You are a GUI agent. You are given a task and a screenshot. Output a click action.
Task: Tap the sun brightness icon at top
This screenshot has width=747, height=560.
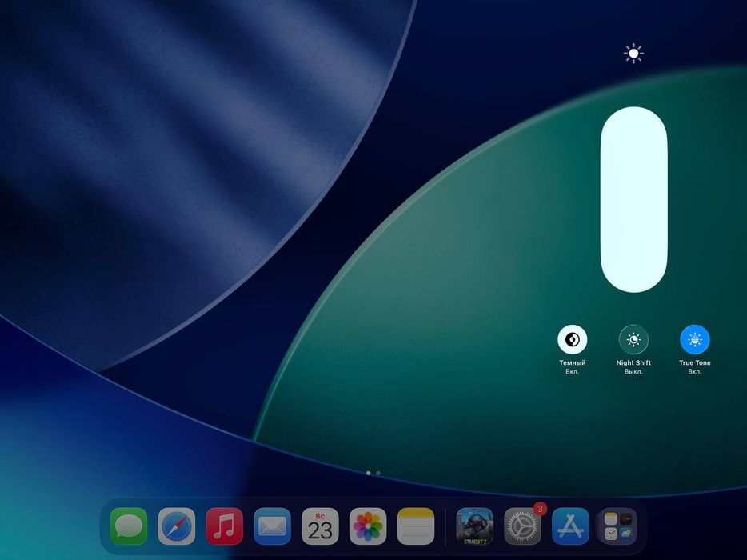tap(633, 54)
